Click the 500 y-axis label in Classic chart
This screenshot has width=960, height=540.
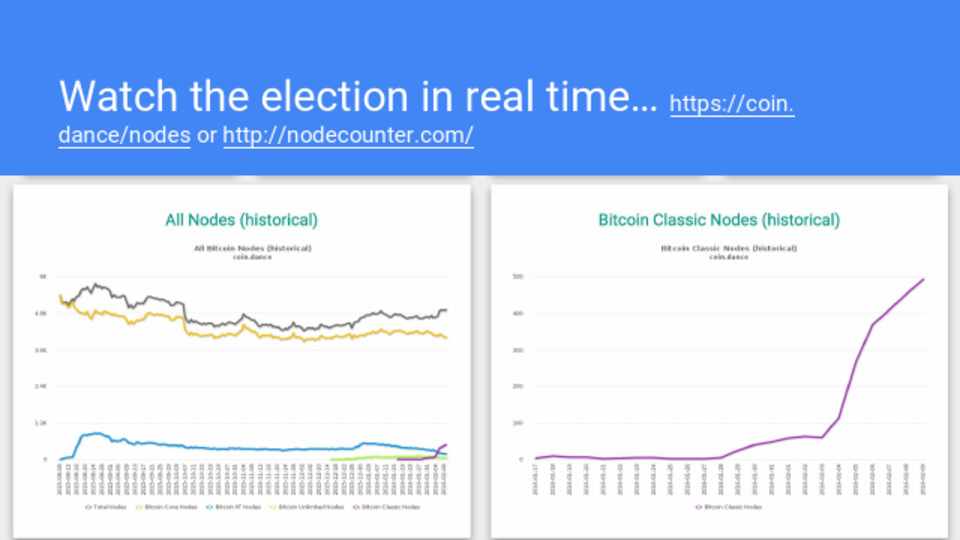point(518,277)
